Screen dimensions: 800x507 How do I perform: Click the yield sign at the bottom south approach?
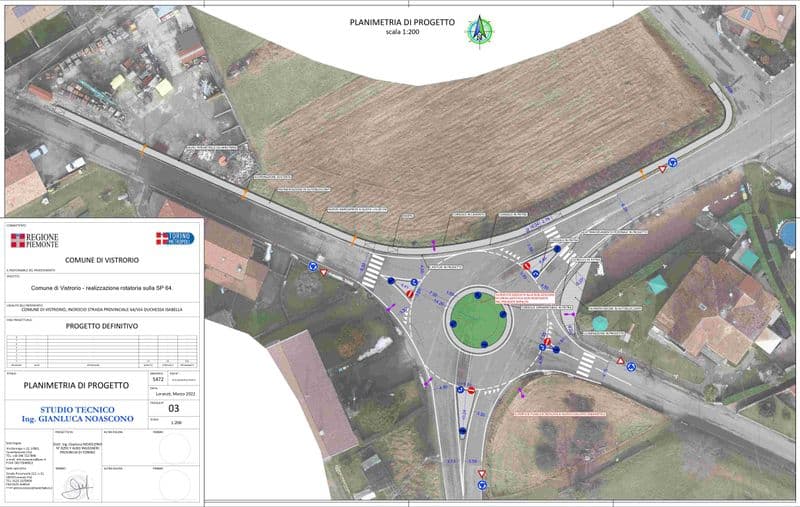(481, 473)
